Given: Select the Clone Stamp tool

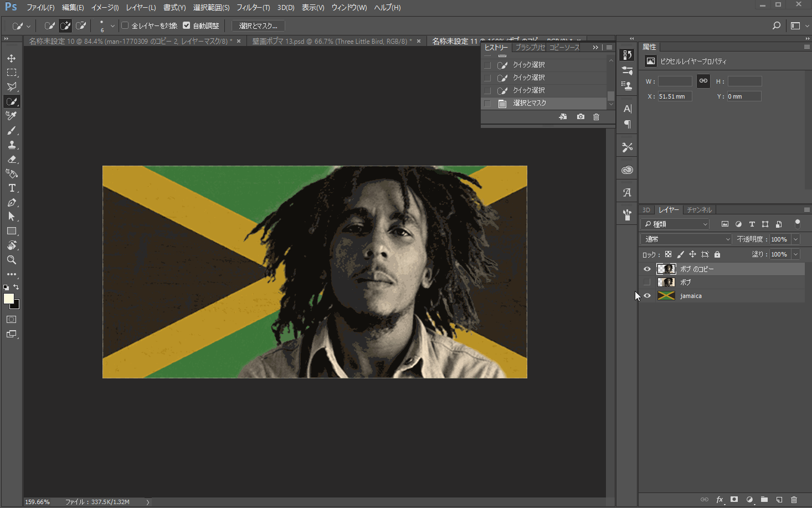Looking at the screenshot, I should coord(12,145).
